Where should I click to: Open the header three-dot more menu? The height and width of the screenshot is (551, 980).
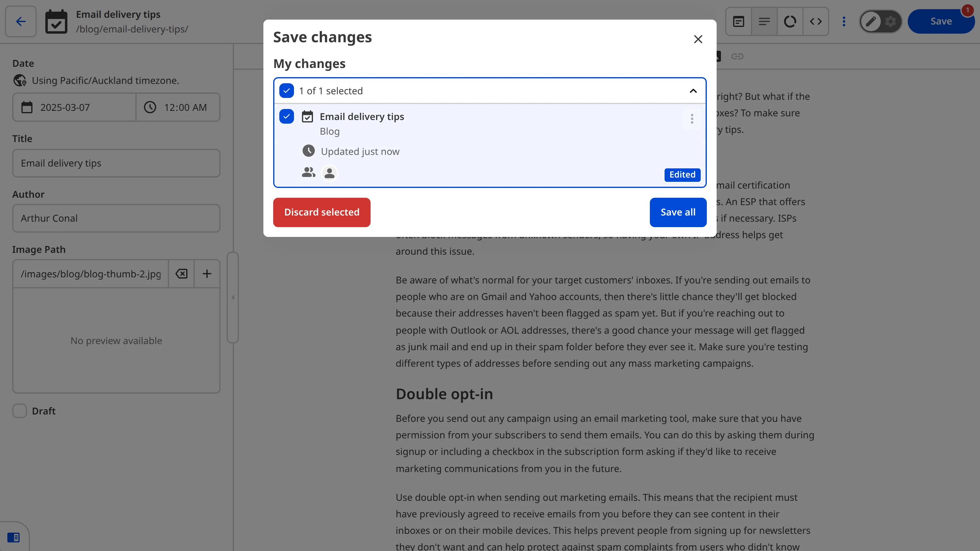[x=844, y=21]
